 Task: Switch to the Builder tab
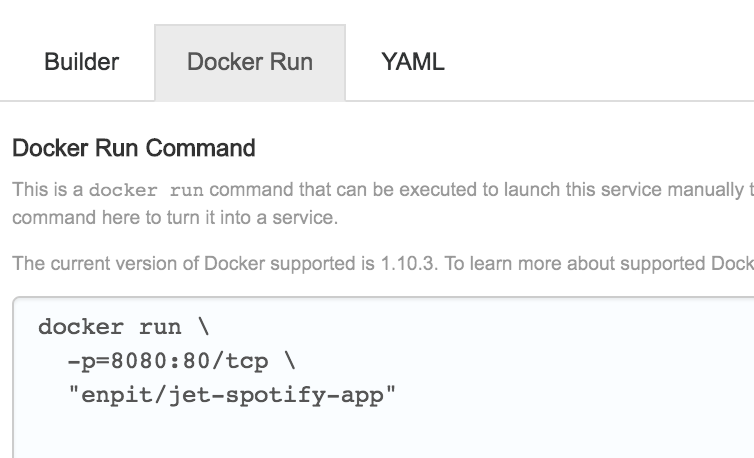click(82, 62)
